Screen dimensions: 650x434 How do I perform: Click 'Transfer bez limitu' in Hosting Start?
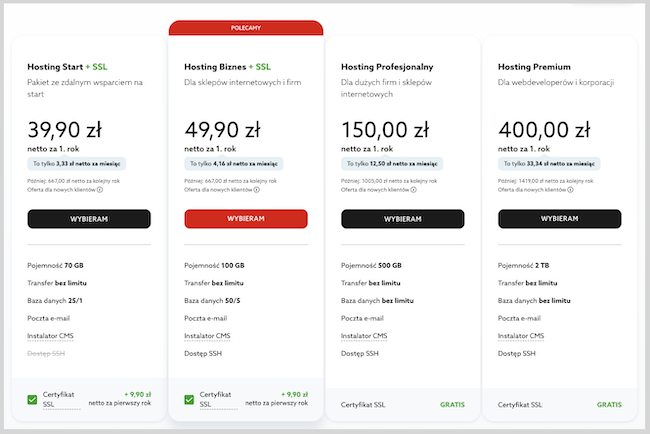[x=57, y=283]
